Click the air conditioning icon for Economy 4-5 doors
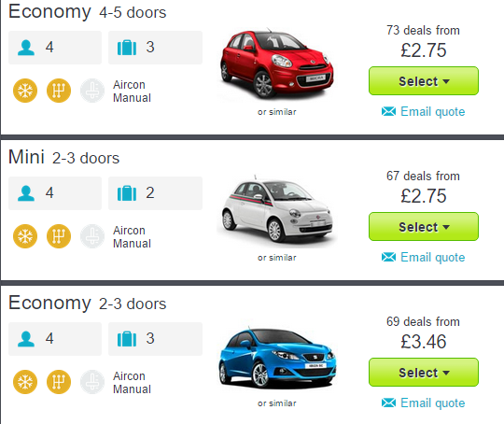The width and height of the screenshot is (504, 424). point(25,91)
